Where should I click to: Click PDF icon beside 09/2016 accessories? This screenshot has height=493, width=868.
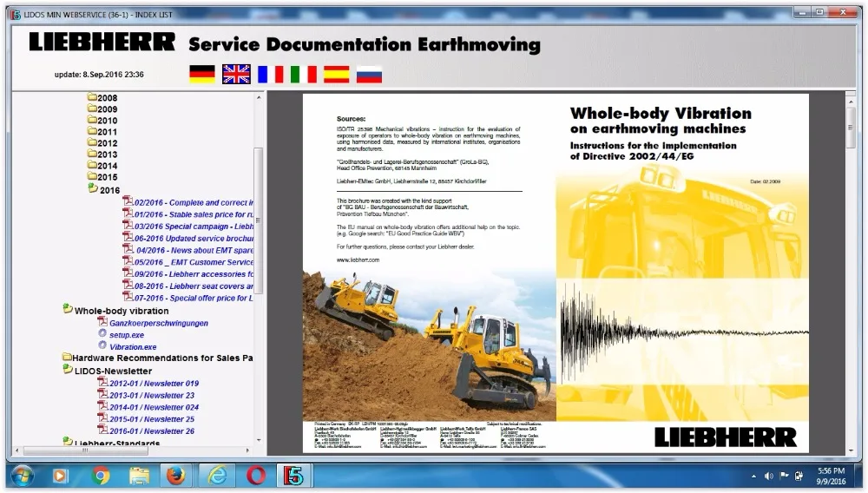tap(128, 273)
